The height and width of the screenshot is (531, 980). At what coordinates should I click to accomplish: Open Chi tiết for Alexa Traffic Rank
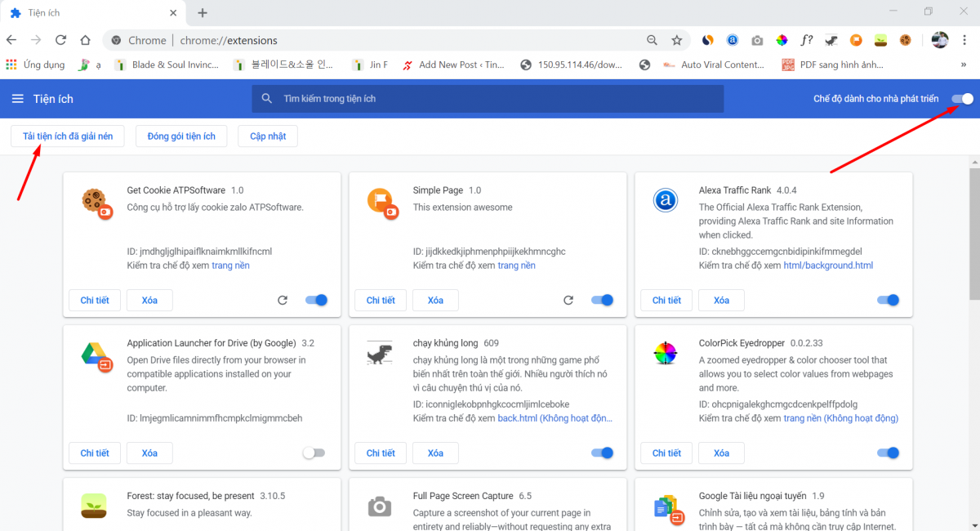666,301
